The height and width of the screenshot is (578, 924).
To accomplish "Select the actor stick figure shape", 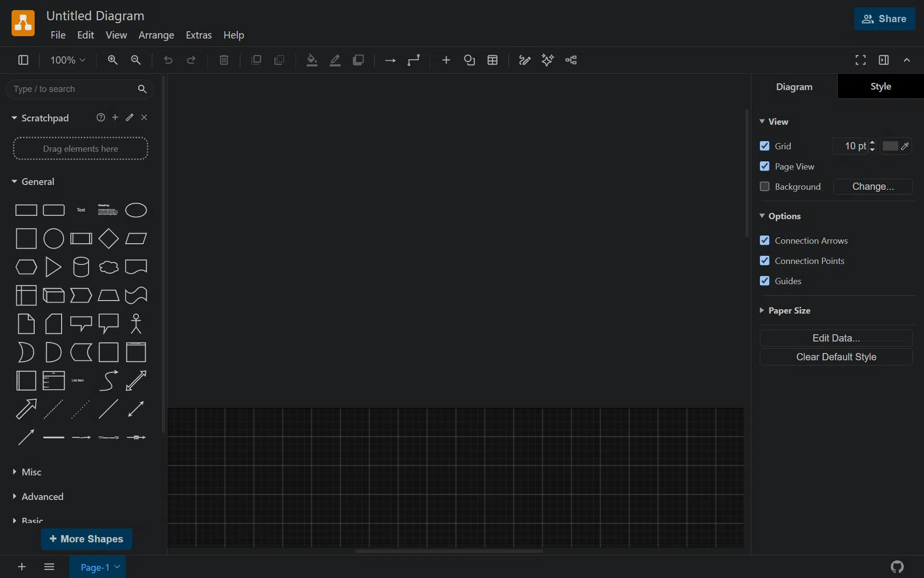I will (136, 324).
